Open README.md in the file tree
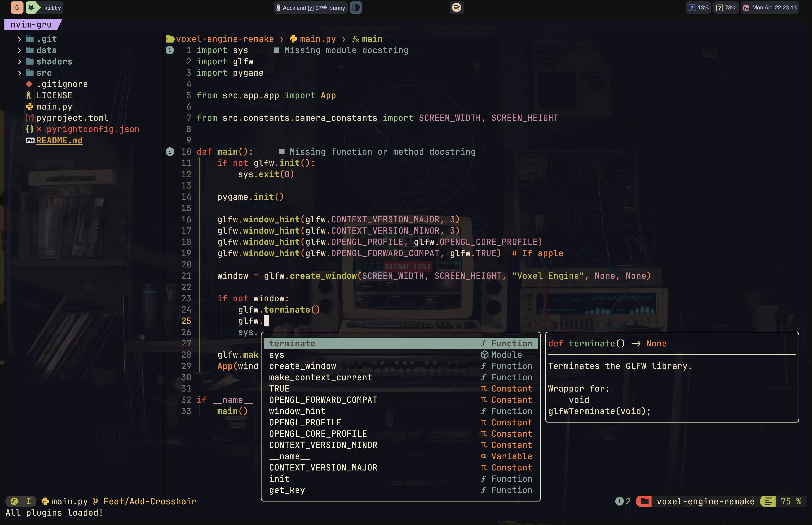 pos(59,141)
